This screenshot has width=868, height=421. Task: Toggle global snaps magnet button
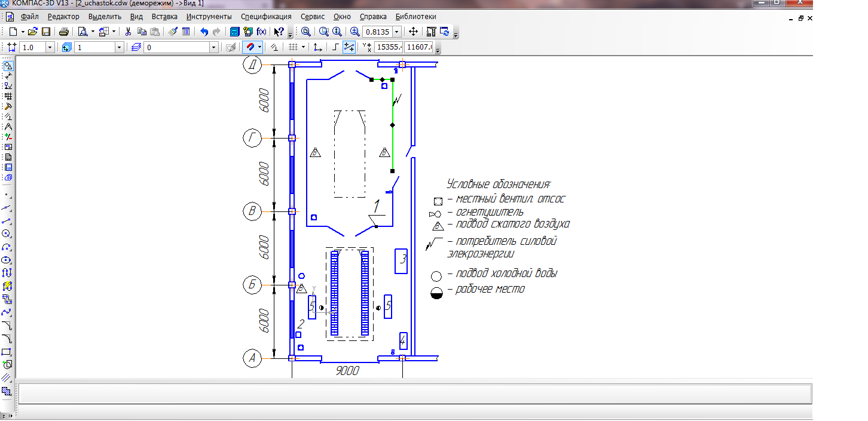[x=249, y=47]
